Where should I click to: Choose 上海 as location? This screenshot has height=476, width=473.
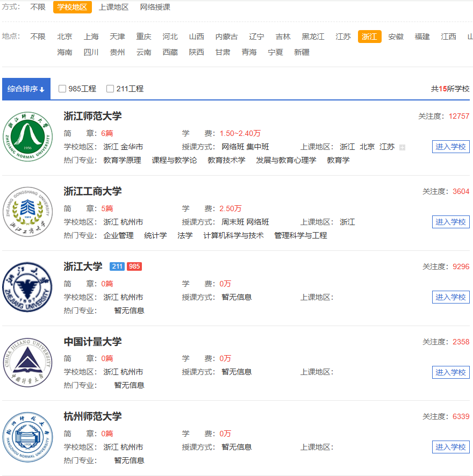click(91, 37)
